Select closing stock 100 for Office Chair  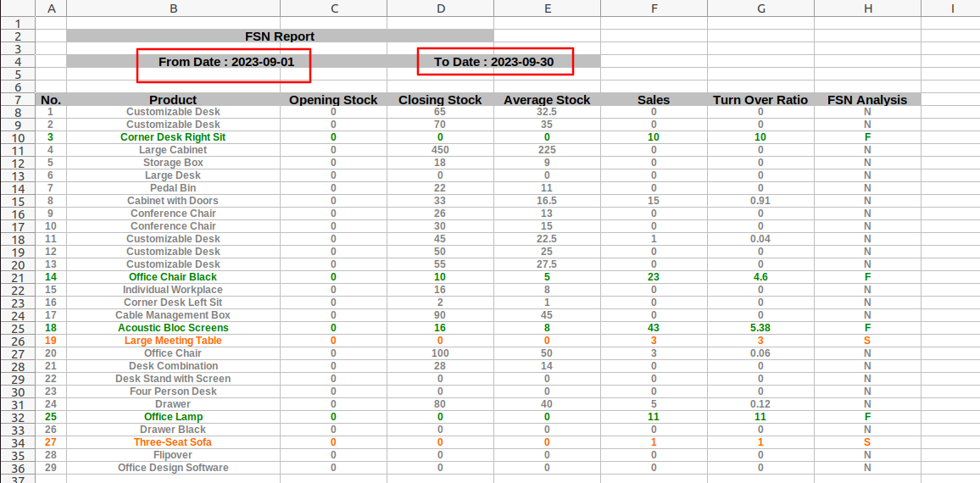(441, 353)
